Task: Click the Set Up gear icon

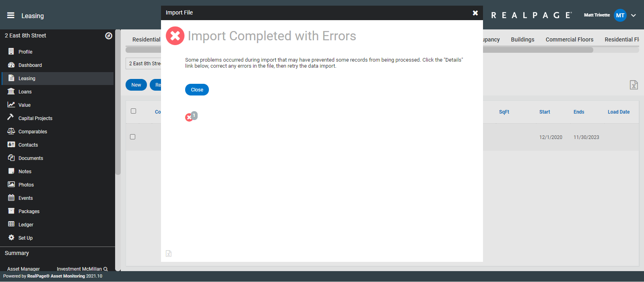Action: (11, 238)
